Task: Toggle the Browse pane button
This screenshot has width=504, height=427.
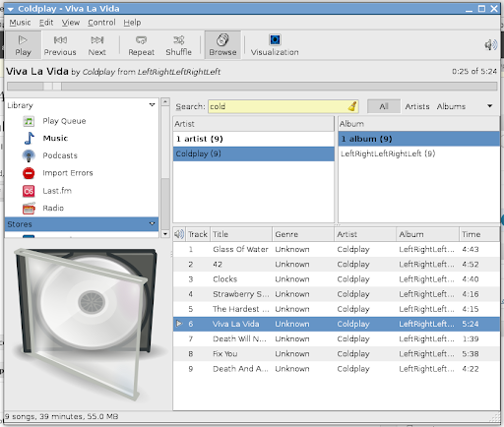Action: pyautogui.click(x=222, y=45)
